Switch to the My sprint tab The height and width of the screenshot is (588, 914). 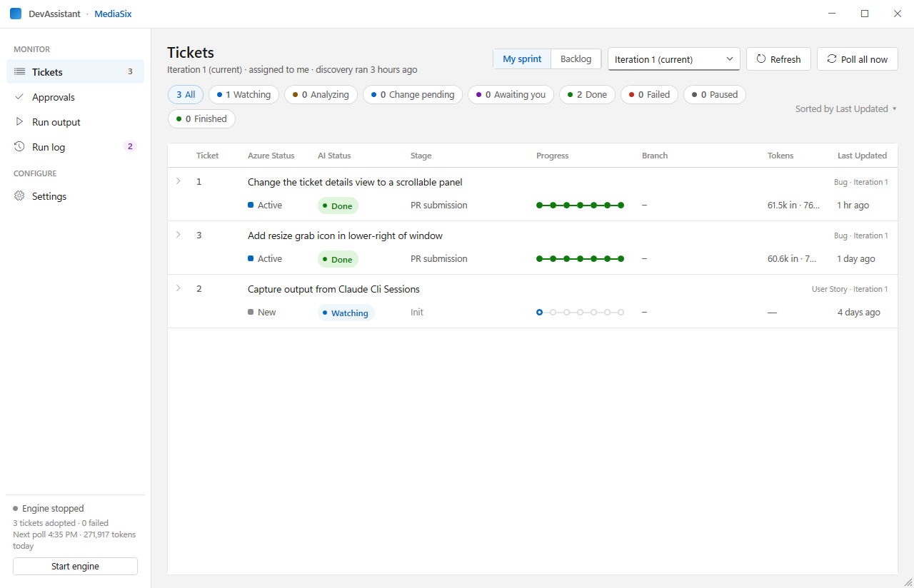522,59
